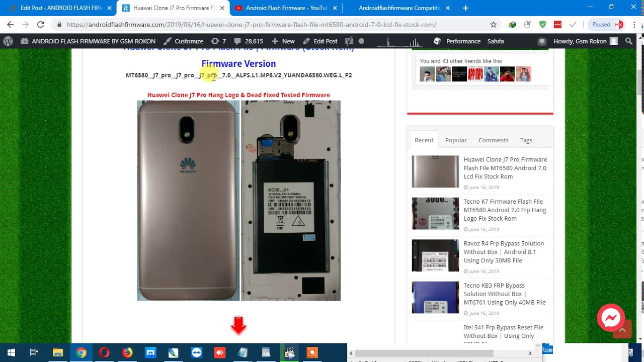Click the first friend avatar in Facebook widget
This screenshot has height=362, width=644.
click(427, 74)
